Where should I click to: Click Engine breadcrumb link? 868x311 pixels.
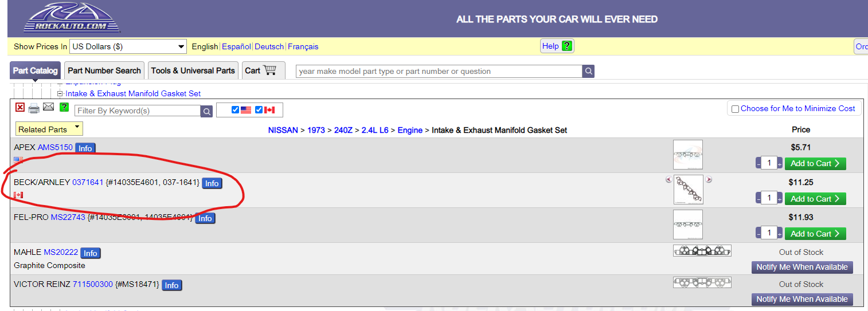click(410, 130)
